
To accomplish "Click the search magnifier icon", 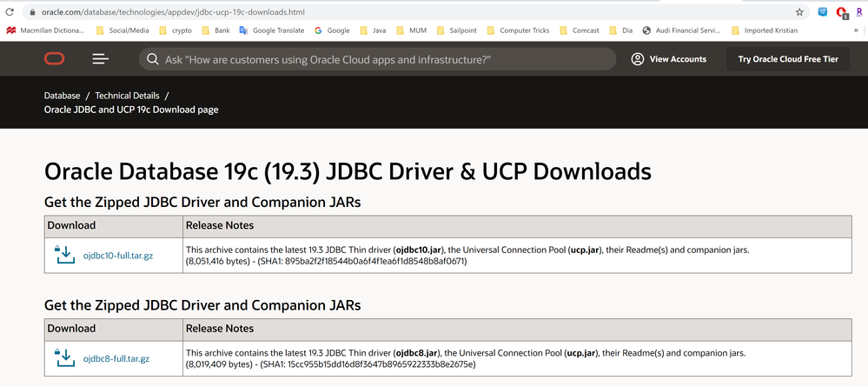I will tap(152, 59).
